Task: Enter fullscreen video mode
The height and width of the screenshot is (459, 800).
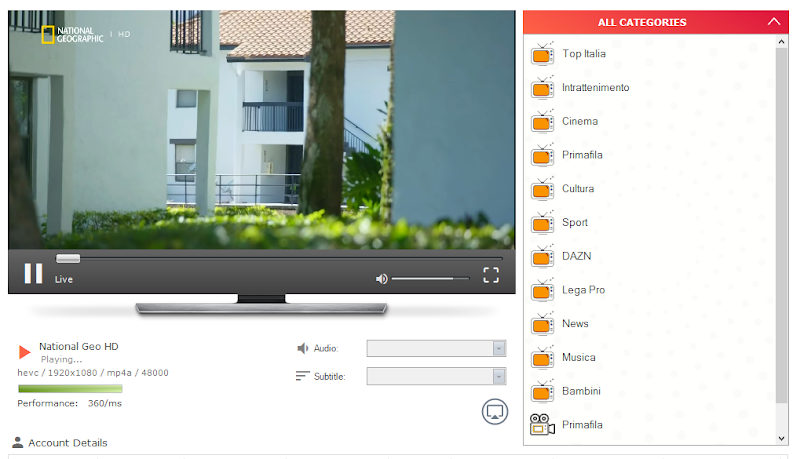Action: click(491, 275)
